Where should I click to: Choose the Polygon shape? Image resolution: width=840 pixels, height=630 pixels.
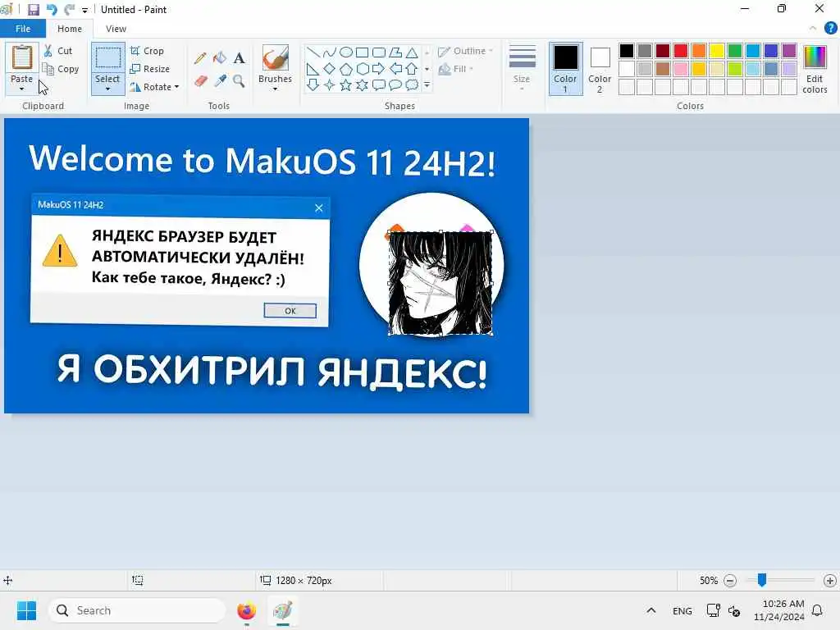395,52
